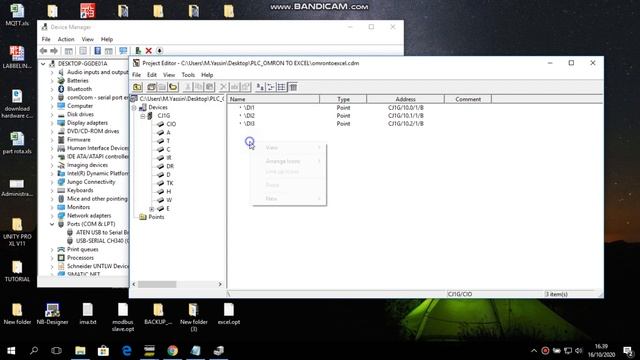640x360 pixels.
Task: Select the Points folder in the tree
Action: click(x=156, y=217)
